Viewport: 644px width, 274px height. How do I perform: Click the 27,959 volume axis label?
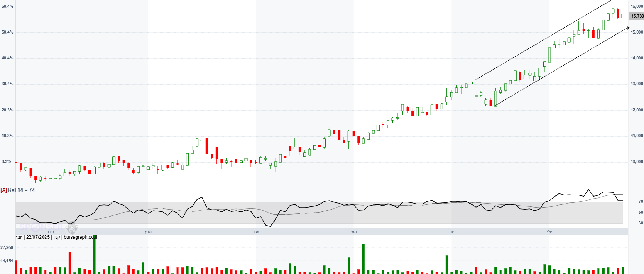click(x=7, y=247)
